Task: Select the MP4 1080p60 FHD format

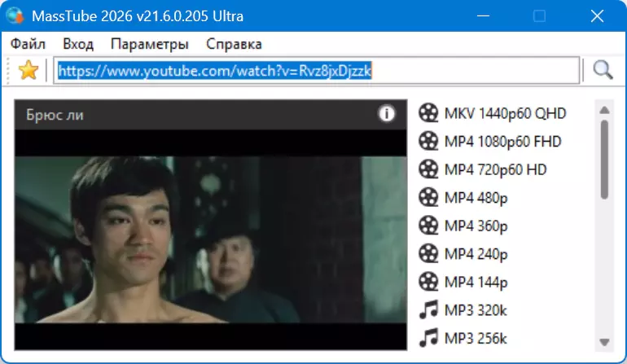Action: [x=503, y=141]
